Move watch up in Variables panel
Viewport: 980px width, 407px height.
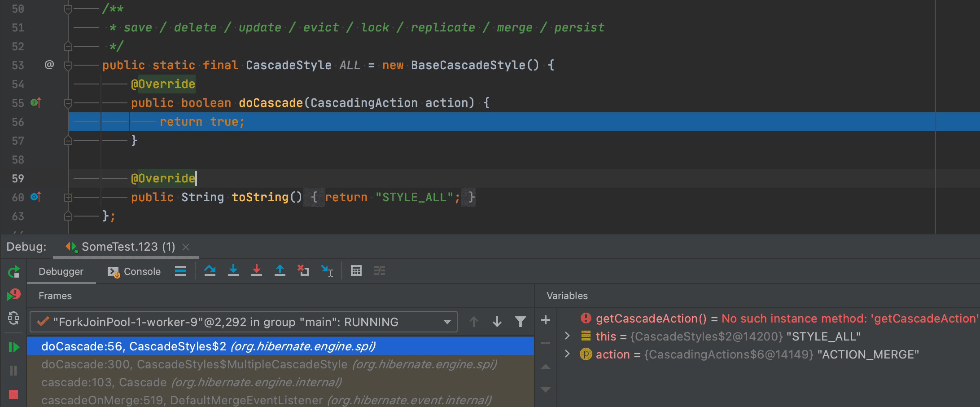546,367
